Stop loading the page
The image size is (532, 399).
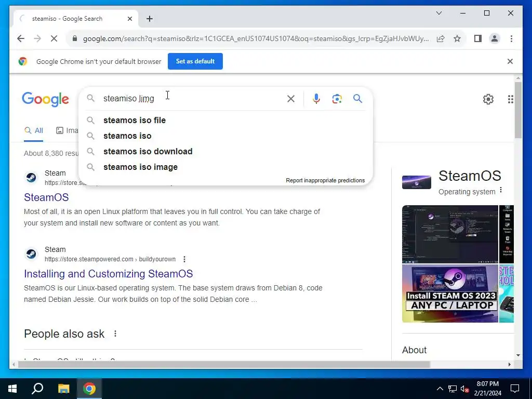54,38
